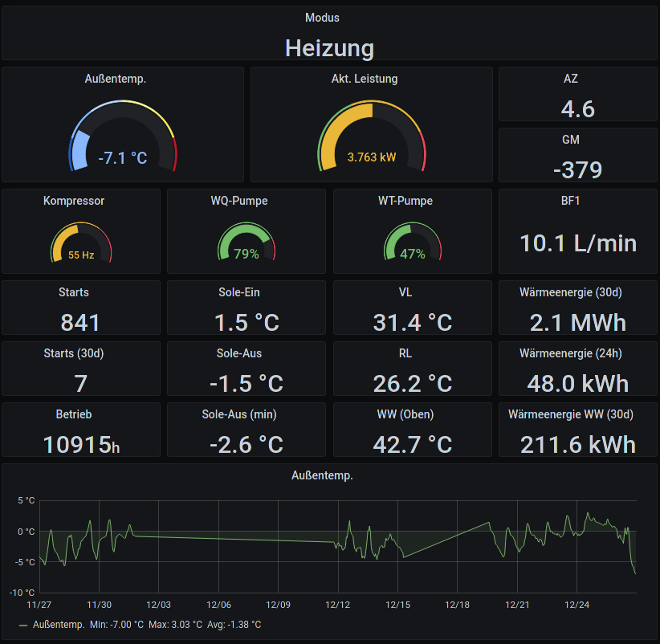This screenshot has width=660, height=644.
Task: Click the 55 Hz compressor gauge
Action: coord(81,242)
